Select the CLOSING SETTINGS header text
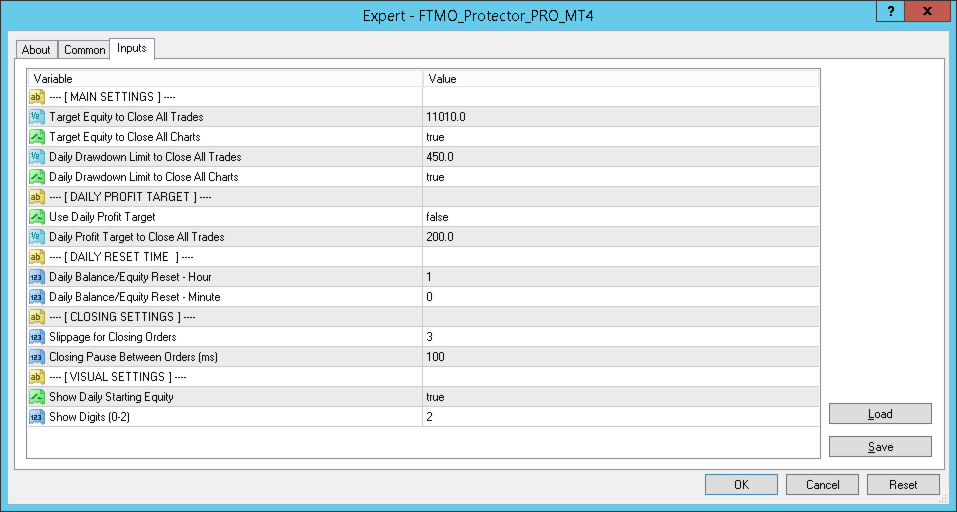Image resolution: width=957 pixels, height=512 pixels. 122,317
